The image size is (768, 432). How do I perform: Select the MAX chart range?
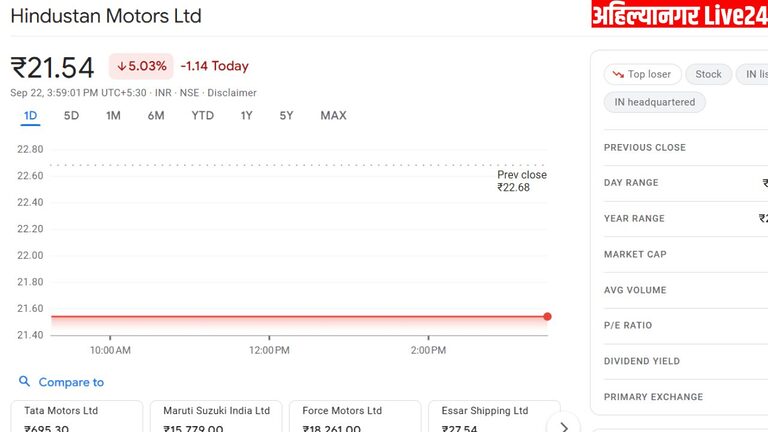333,115
